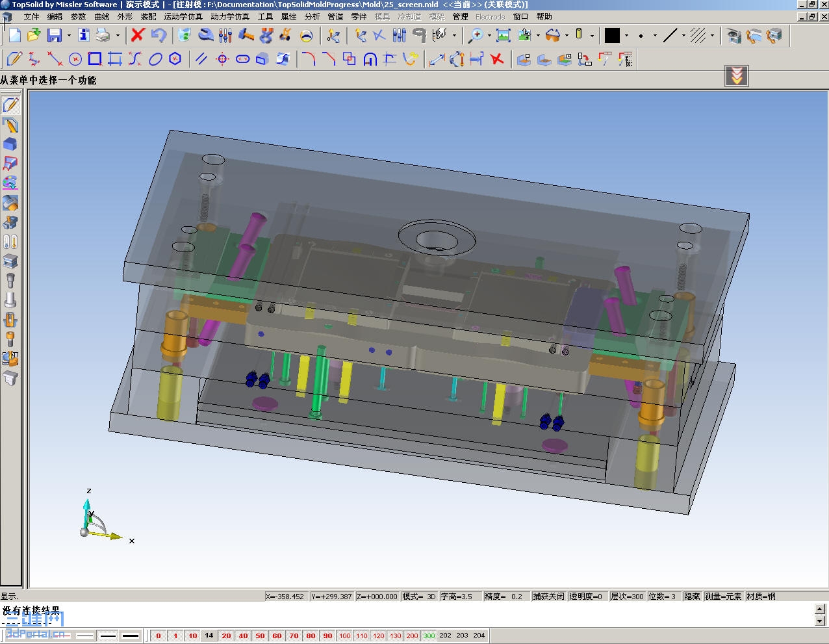Select the circle drawing tool
829x644 pixels.
(x=75, y=60)
